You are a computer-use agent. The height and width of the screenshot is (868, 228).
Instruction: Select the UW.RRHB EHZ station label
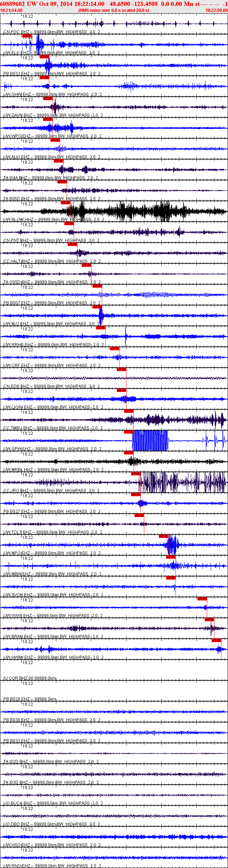[x=18, y=345]
